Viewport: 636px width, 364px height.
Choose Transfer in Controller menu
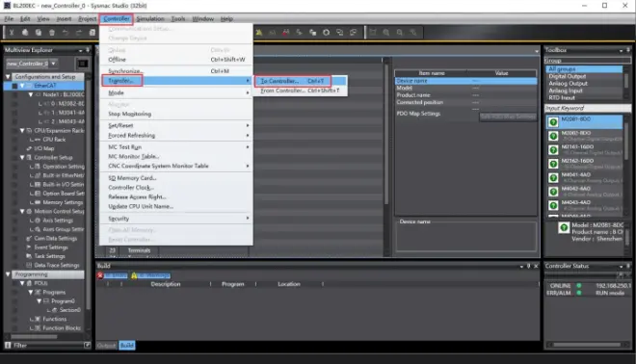176,81
